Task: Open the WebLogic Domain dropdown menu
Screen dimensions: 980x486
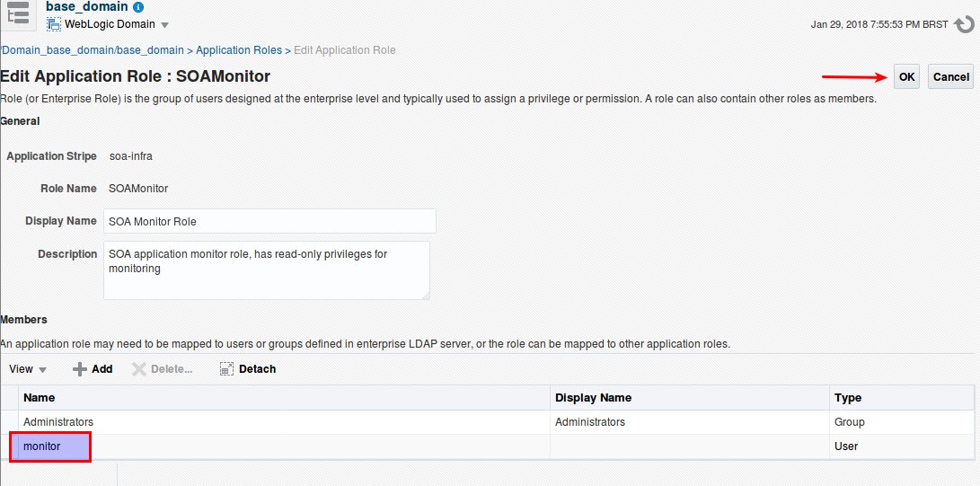Action: point(164,26)
